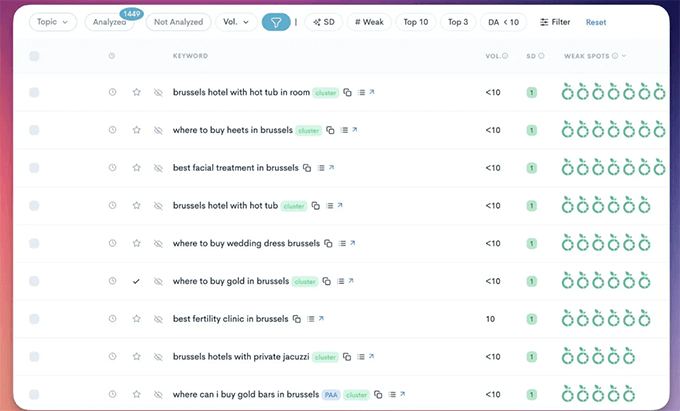Copy the 'brussels hotel with hot tub in room' keyword

(347, 92)
